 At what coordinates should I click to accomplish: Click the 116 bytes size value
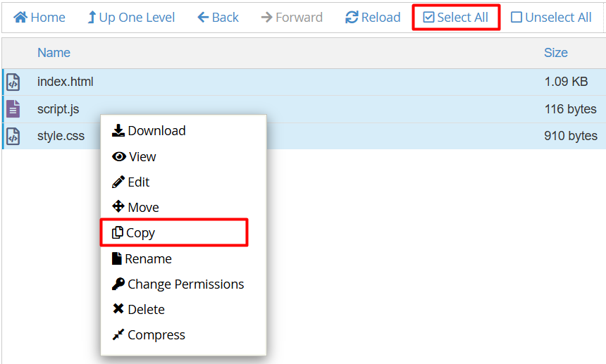(x=571, y=109)
